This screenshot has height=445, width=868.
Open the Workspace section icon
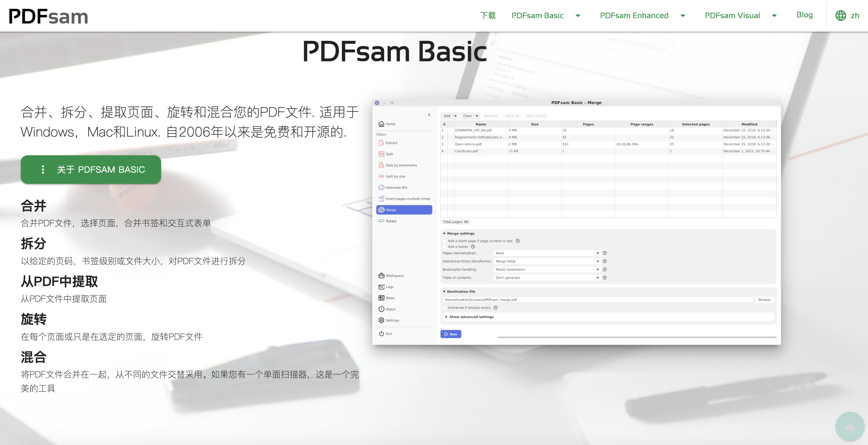pyautogui.click(x=382, y=275)
